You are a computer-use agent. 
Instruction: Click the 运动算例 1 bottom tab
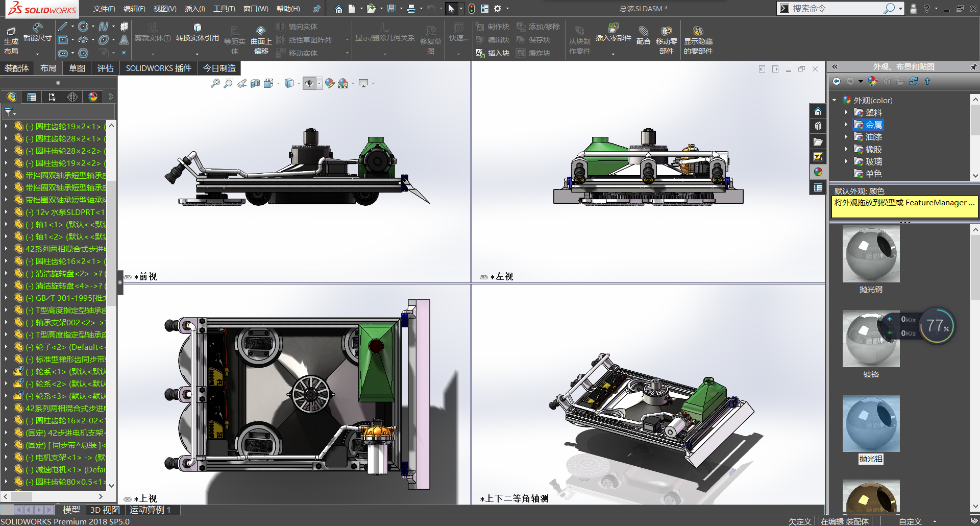point(150,510)
